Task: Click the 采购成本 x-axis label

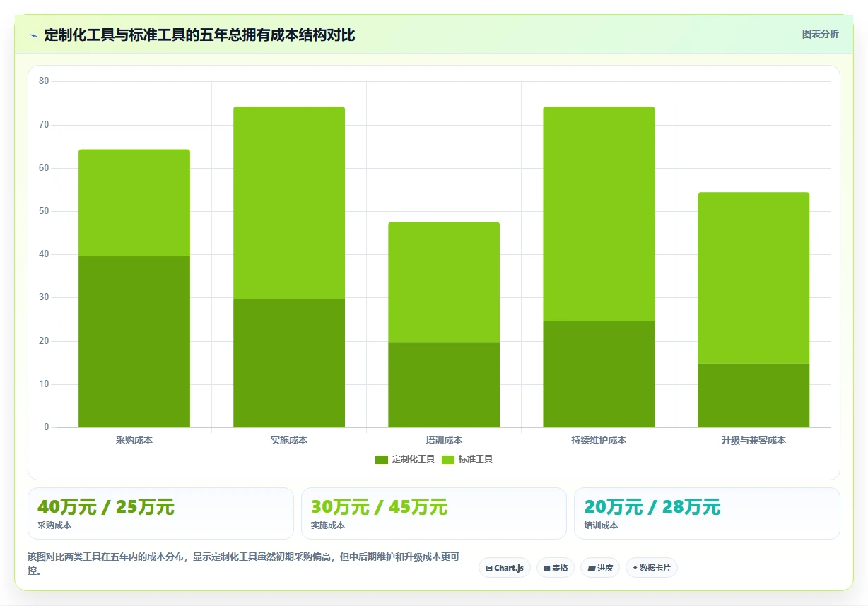Action: tap(134, 440)
